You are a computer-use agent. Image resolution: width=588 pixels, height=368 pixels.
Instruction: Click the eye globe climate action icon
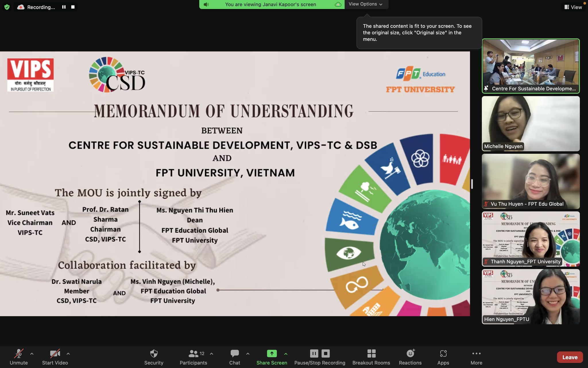tap(349, 253)
